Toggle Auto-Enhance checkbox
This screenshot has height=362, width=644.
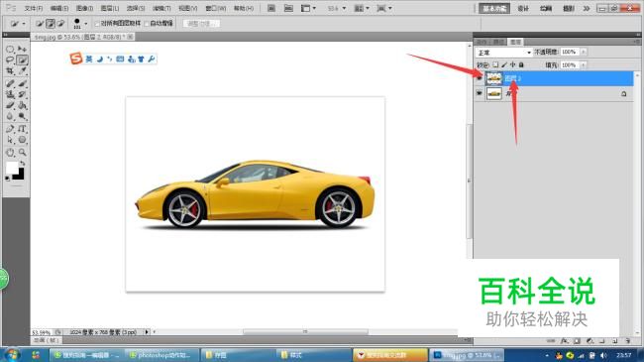click(147, 24)
